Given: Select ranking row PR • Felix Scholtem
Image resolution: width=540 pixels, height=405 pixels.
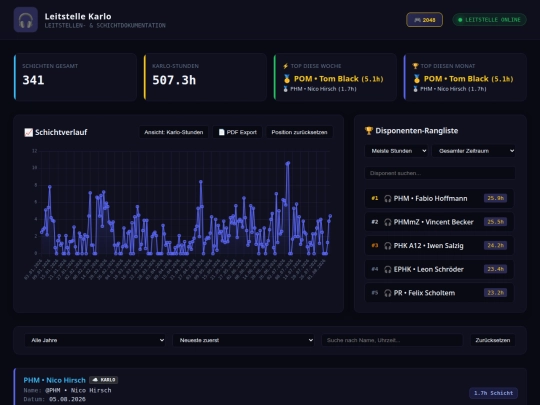Looking at the screenshot, I should (x=439, y=293).
